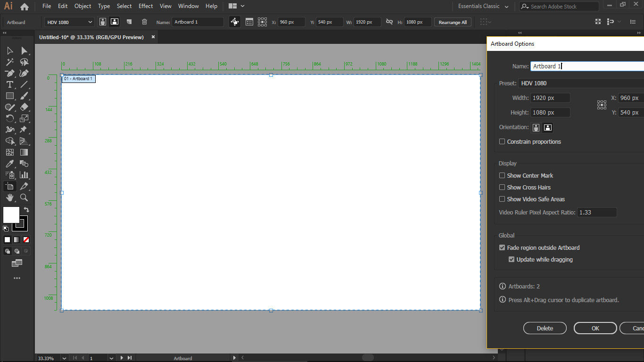644x362 pixels.
Task: Click the New Artboard icon
Action: tap(129, 22)
